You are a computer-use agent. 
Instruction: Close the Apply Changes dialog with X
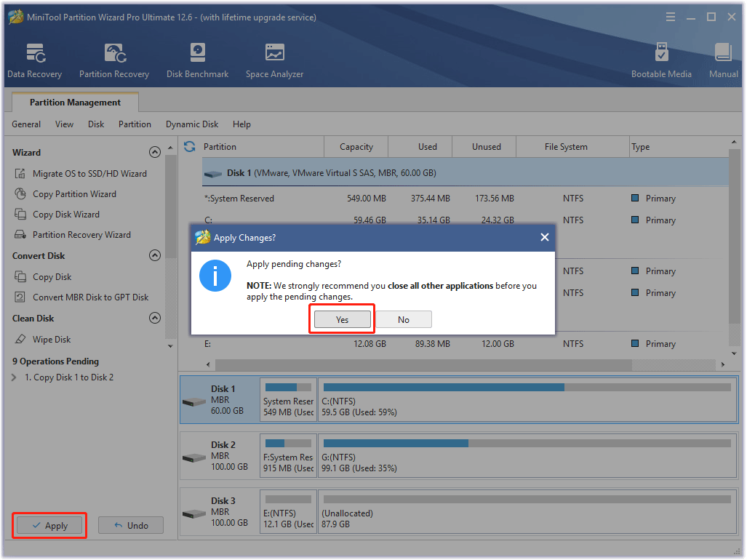click(545, 237)
